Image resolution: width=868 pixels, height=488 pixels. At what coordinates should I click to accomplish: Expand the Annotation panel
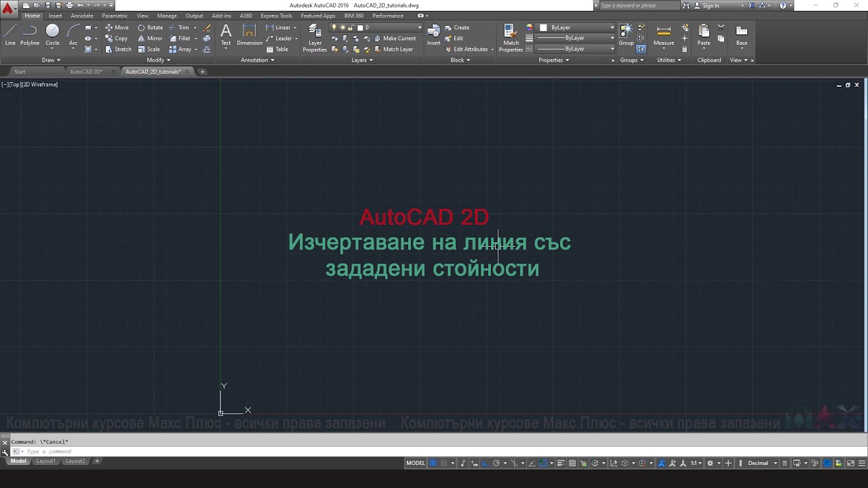(x=258, y=60)
